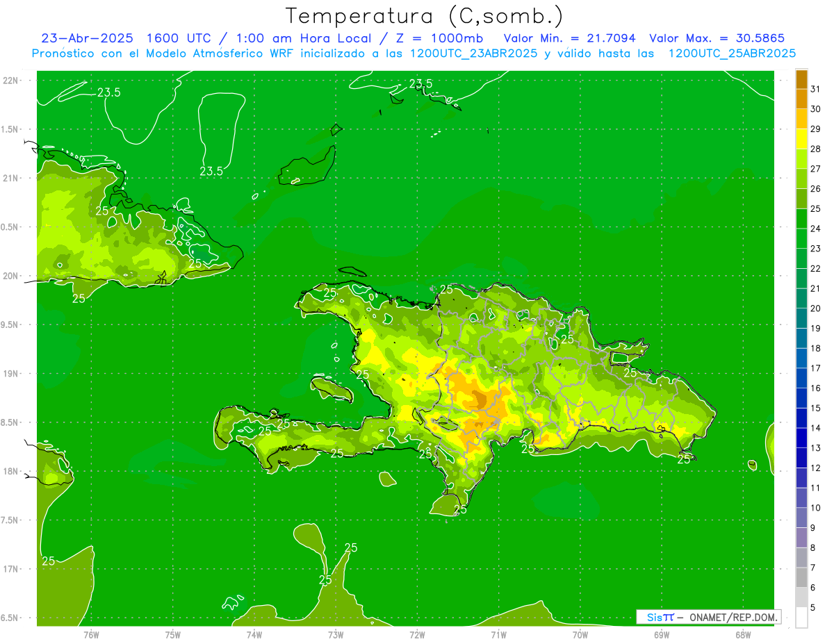The width and height of the screenshot is (834, 644).
Task: Click the 70W longitude axis label
Action: coord(580,635)
